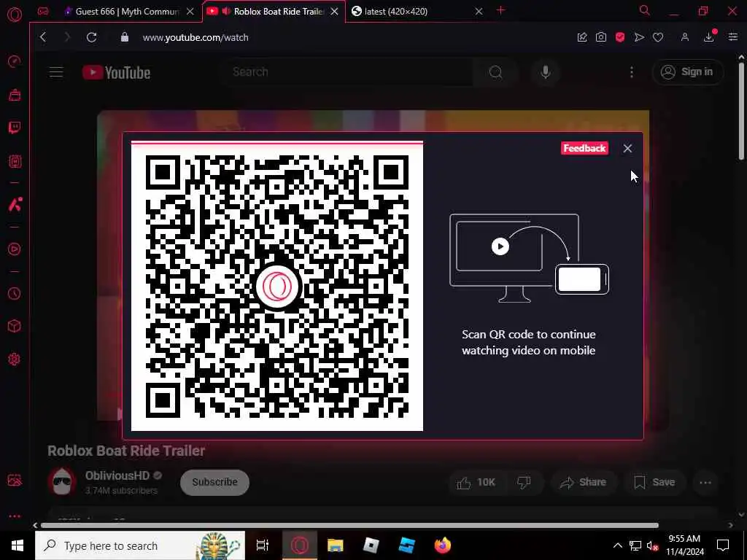
Task: Go back to the previous page
Action: coord(43,37)
